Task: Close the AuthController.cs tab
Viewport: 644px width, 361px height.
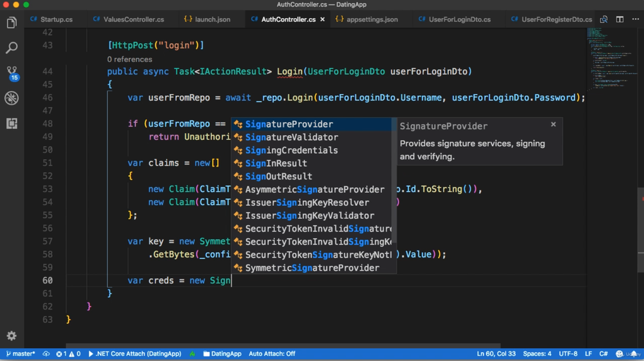Action: pos(323,19)
